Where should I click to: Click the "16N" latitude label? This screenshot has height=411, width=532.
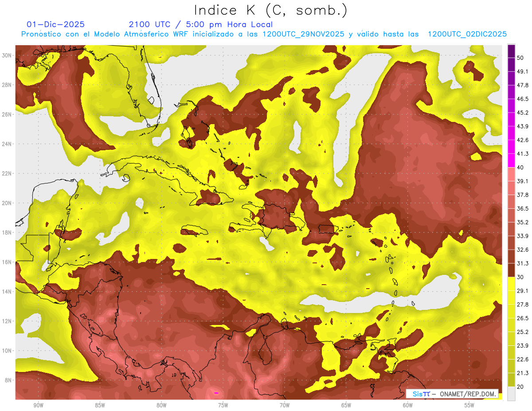(8, 262)
